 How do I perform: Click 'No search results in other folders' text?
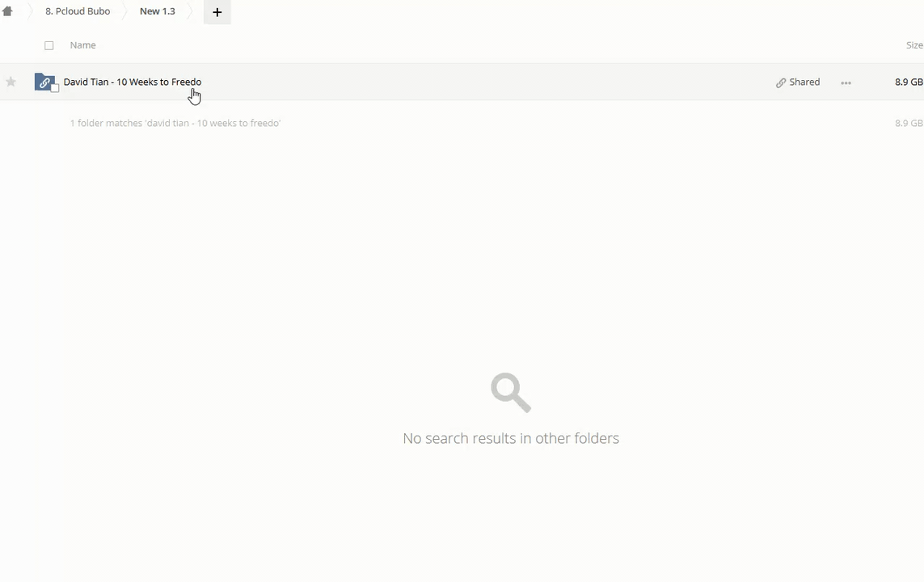[511, 438]
